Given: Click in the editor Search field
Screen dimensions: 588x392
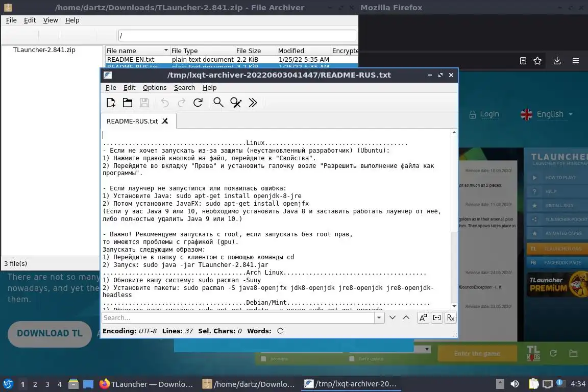Looking at the screenshot, I should pyautogui.click(x=238, y=317).
